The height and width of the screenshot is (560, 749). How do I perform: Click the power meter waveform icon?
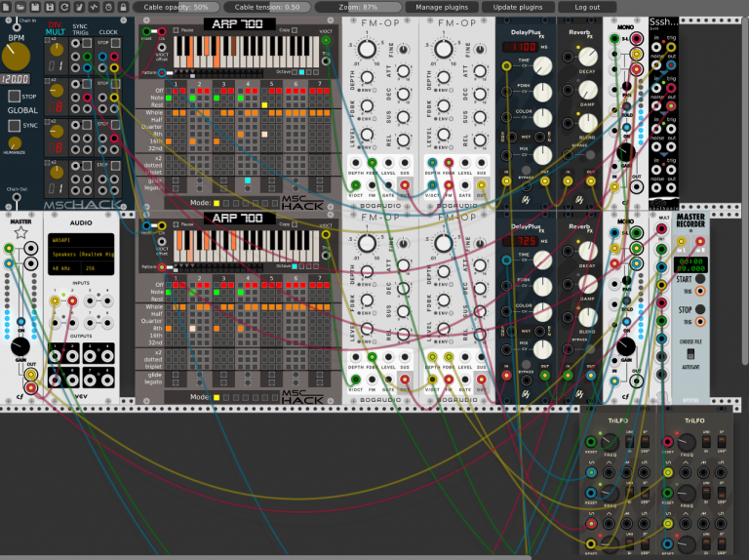pyautogui.click(x=94, y=7)
